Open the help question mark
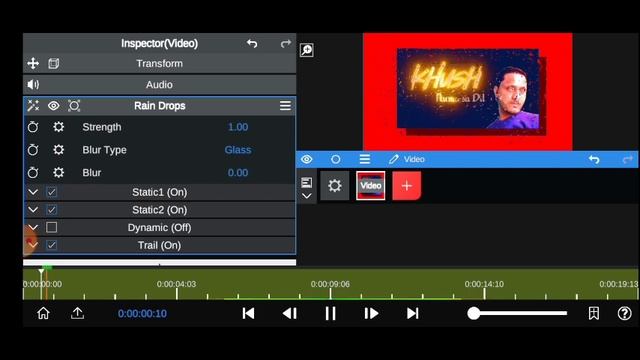The height and width of the screenshot is (360, 640). tap(624, 313)
